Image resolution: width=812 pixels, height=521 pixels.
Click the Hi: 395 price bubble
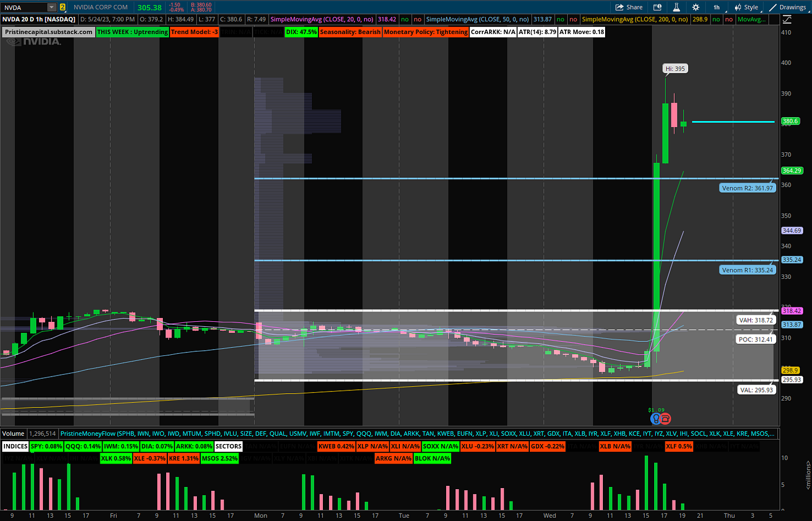click(x=675, y=69)
